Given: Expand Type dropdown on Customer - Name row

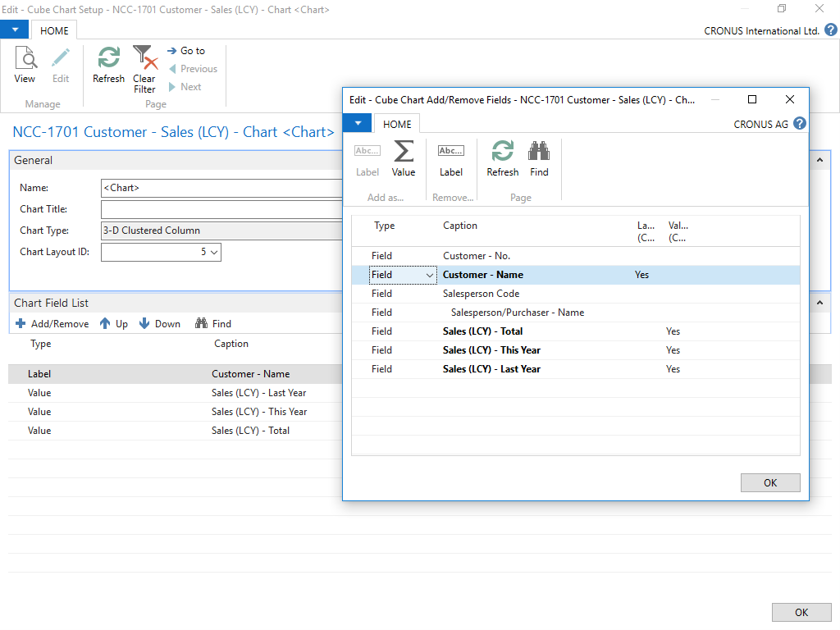Looking at the screenshot, I should point(430,276).
